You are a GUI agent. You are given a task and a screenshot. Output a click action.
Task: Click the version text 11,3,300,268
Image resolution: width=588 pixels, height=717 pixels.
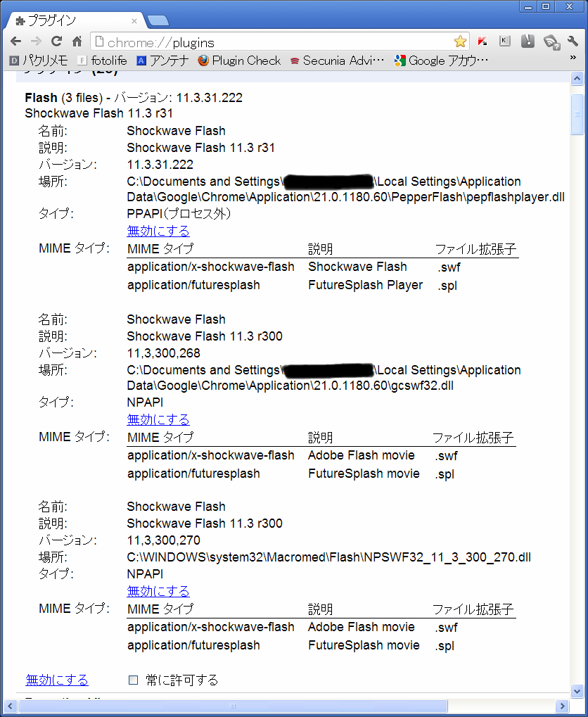point(164,353)
